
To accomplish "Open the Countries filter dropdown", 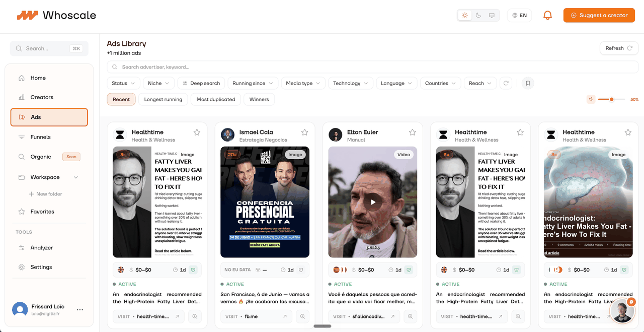I will [x=440, y=83].
